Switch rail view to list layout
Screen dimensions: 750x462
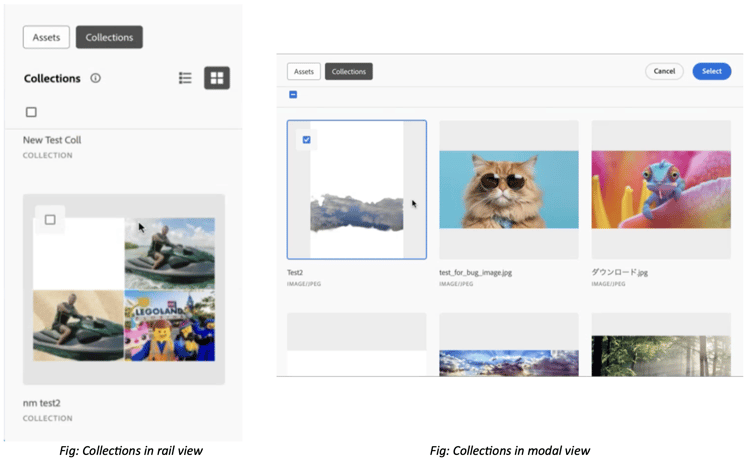185,78
